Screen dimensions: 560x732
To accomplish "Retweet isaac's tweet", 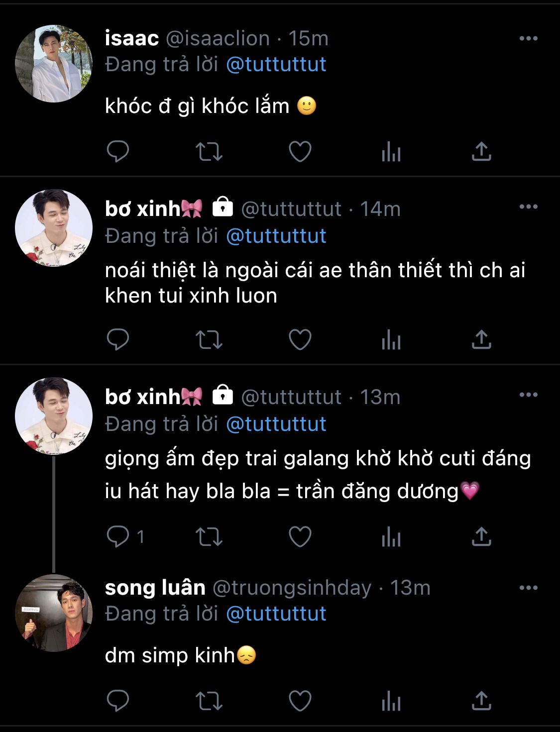I will [x=209, y=152].
